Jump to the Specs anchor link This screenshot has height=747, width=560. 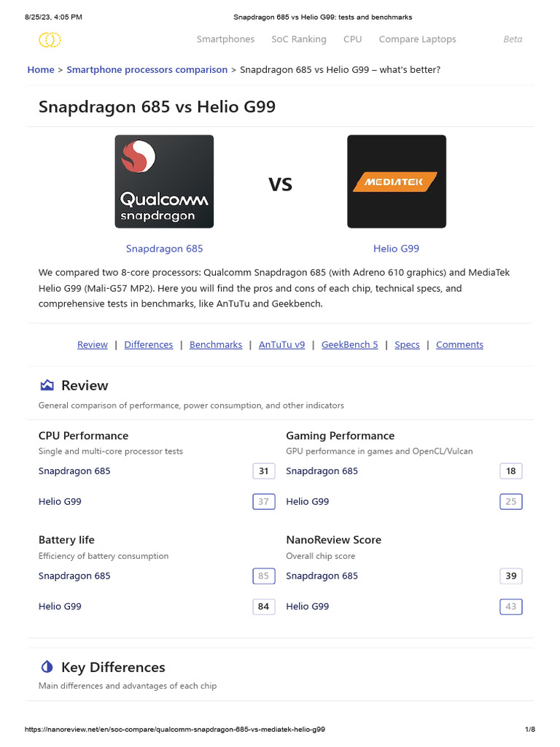click(407, 345)
